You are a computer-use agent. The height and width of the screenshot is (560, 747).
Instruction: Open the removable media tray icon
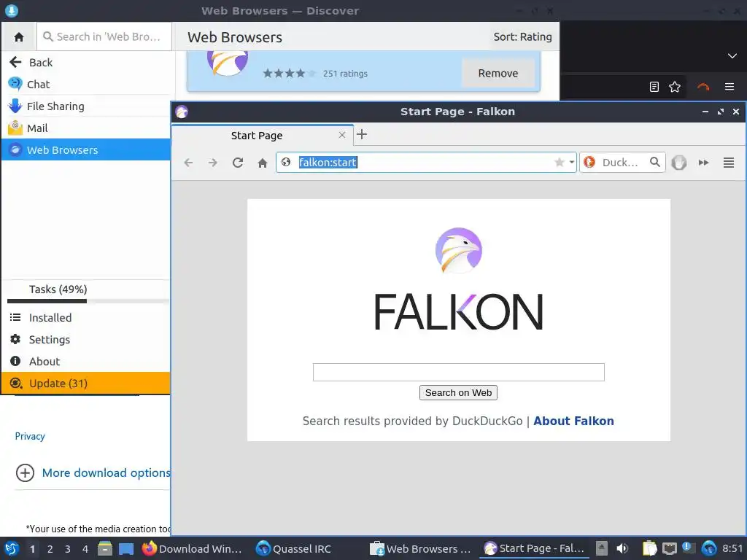pyautogui.click(x=602, y=548)
